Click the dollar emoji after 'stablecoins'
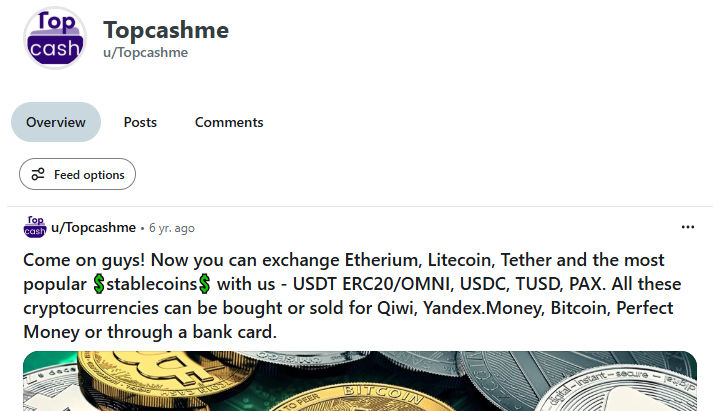Viewport: 718px width, 411px height. (204, 283)
